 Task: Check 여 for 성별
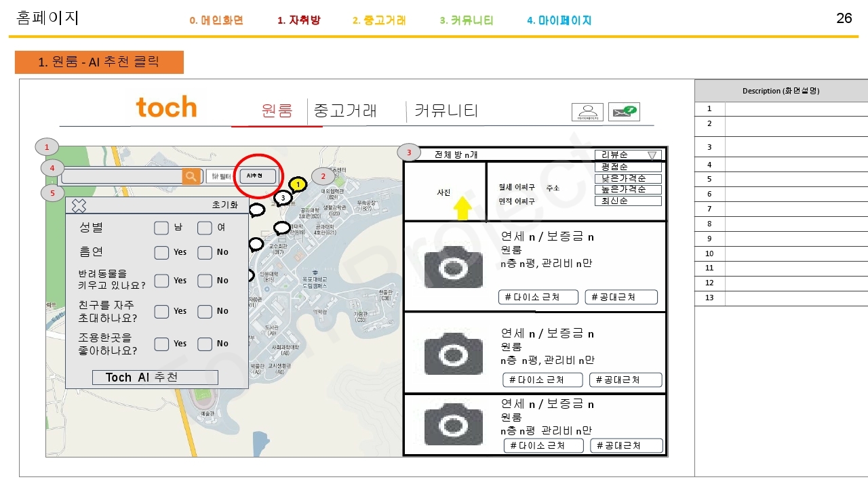coord(205,228)
